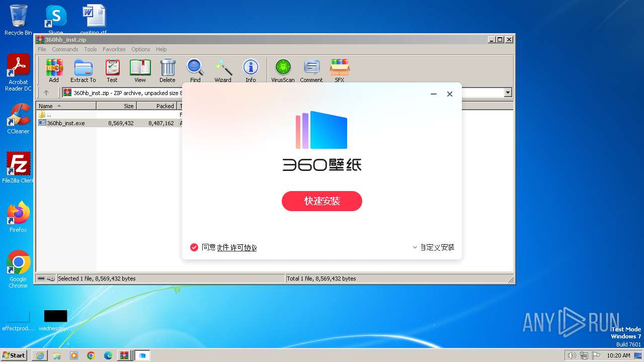Click the Windows Start button
Image resolution: width=644 pixels, height=362 pixels.
pos(14,355)
